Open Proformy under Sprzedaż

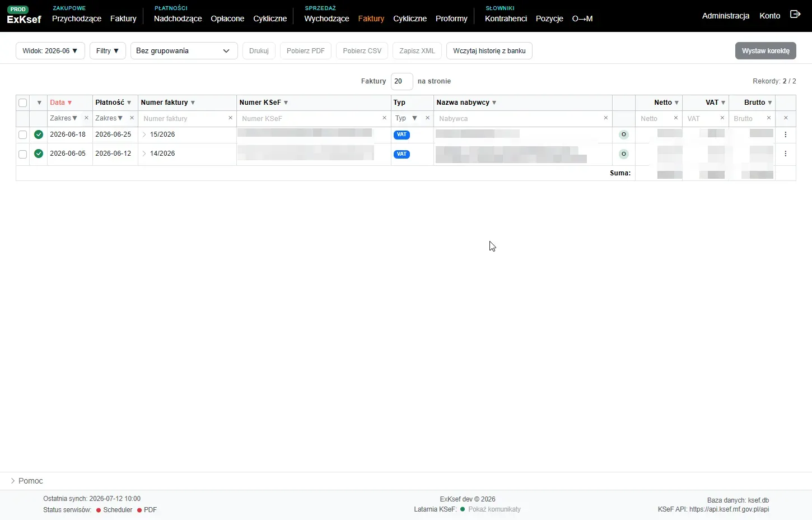[451, 18]
